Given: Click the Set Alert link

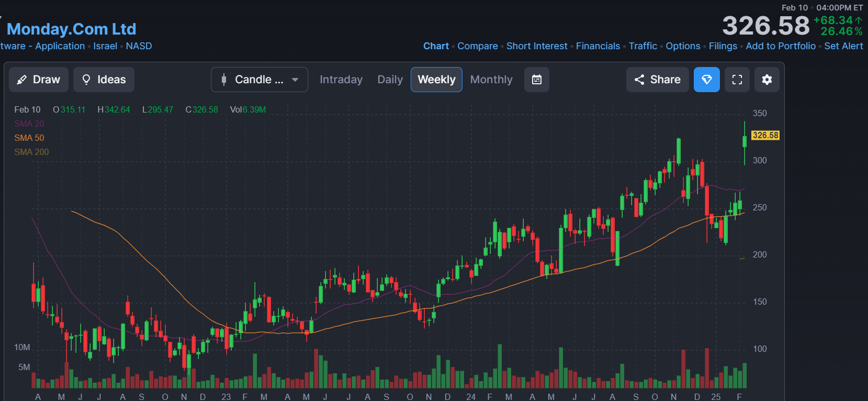Looking at the screenshot, I should click(843, 46).
